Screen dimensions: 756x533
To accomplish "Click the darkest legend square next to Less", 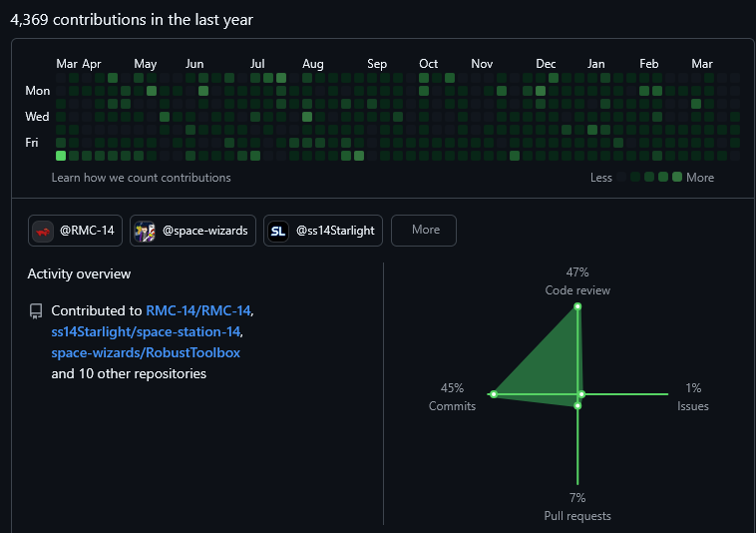I will [x=621, y=178].
